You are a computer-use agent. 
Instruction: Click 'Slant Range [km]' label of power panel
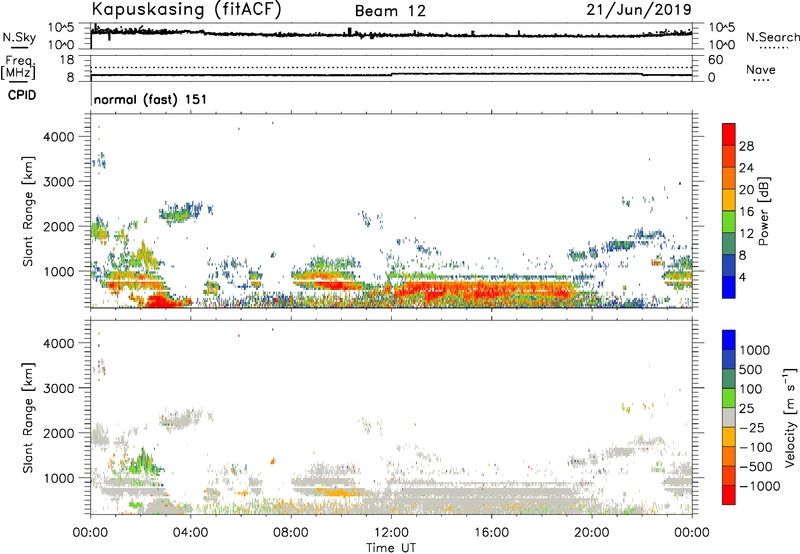pos(28,211)
